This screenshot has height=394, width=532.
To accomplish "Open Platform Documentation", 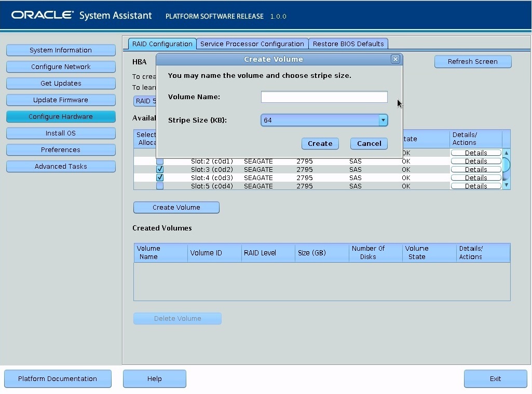I will click(x=58, y=378).
